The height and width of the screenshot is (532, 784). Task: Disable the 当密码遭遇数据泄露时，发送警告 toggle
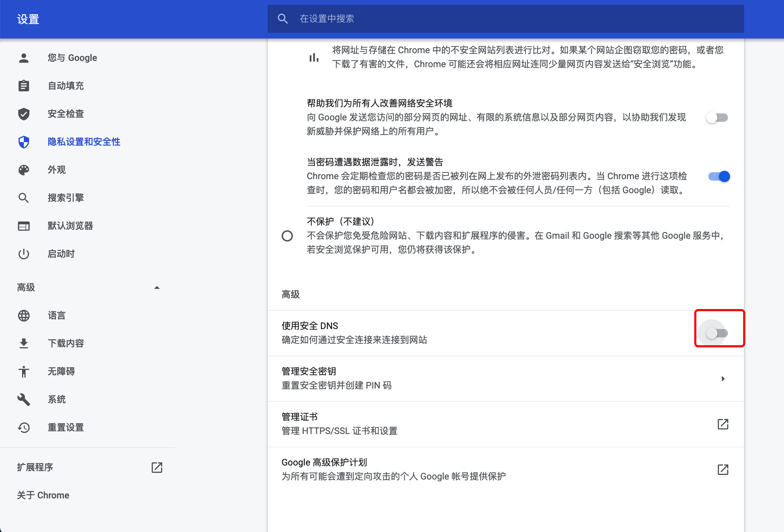point(719,176)
